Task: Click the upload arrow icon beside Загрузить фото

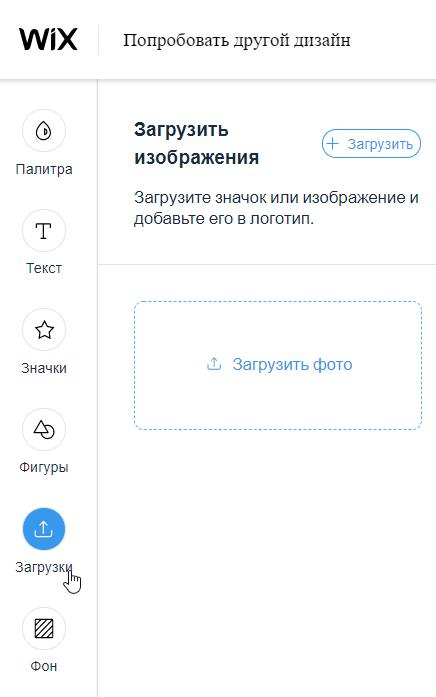Action: click(214, 364)
